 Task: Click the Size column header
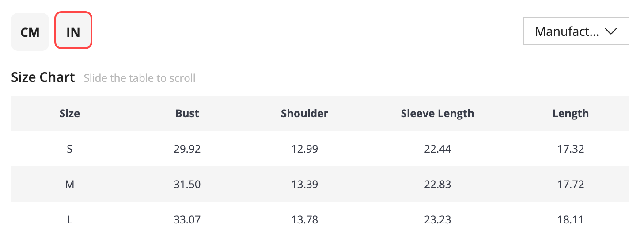[x=70, y=113]
